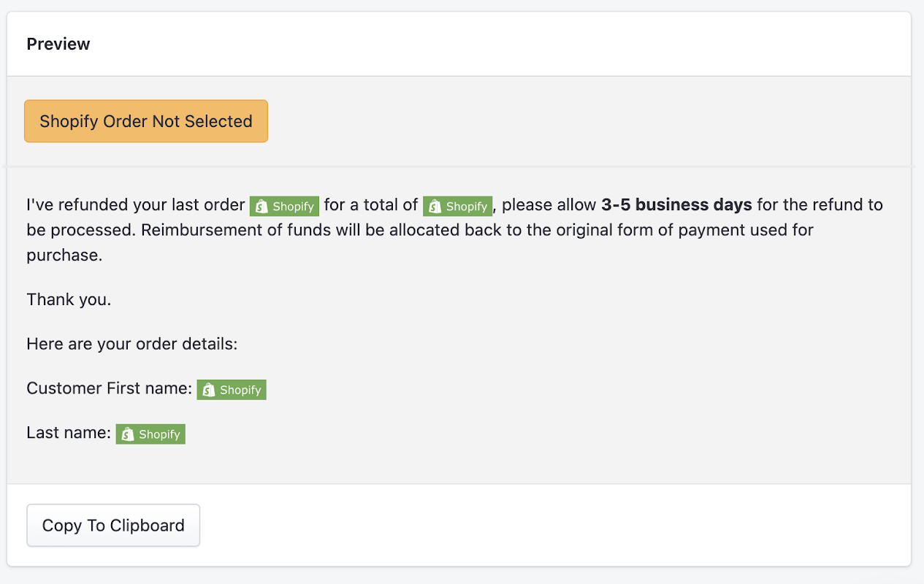This screenshot has width=924, height=584.
Task: Select Shopify tag label next to Last name
Action: pos(159,434)
